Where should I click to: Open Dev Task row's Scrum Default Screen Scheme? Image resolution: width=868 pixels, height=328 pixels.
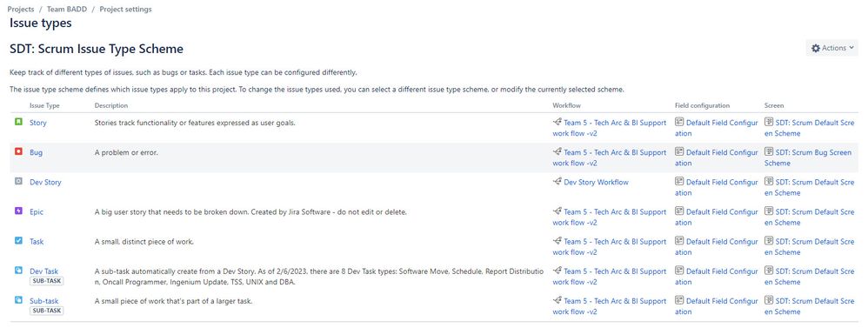[810, 277]
